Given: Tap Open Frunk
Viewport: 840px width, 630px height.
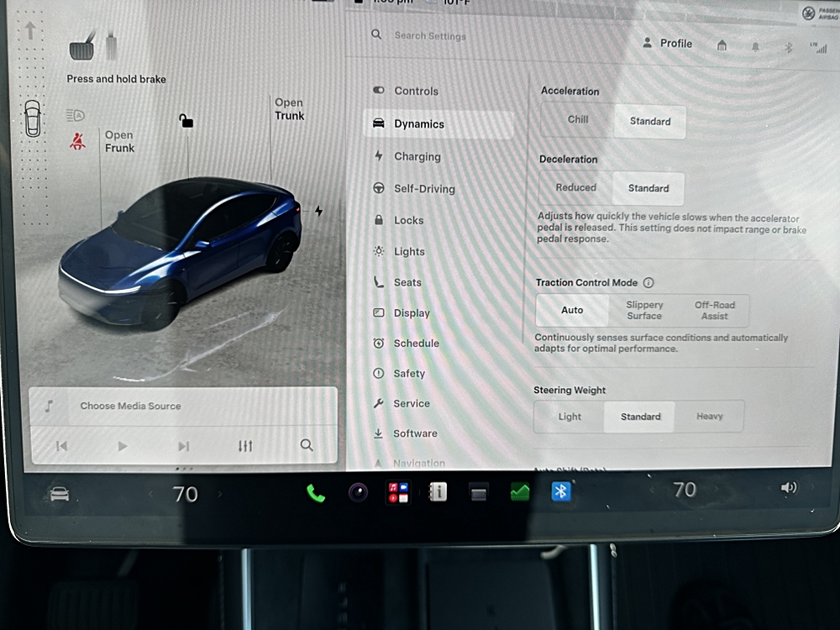Looking at the screenshot, I should [119, 141].
